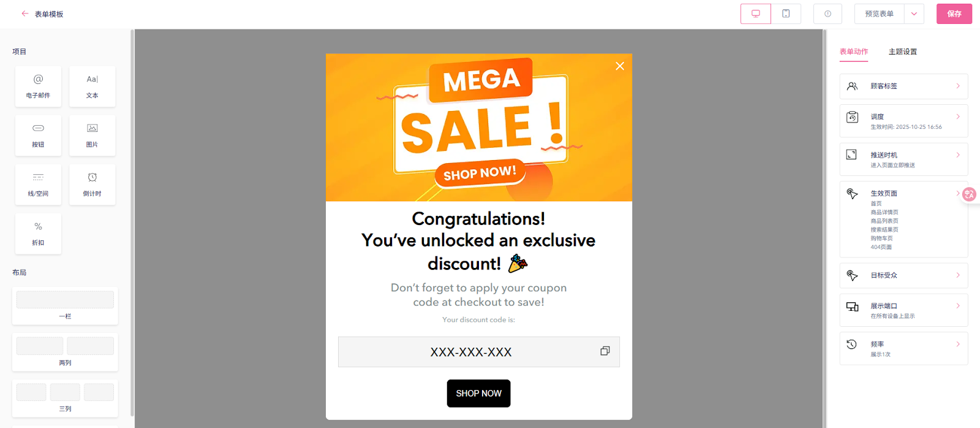Add the 倒计时 countdown element
Screen dimensions: 980x428
[92, 185]
